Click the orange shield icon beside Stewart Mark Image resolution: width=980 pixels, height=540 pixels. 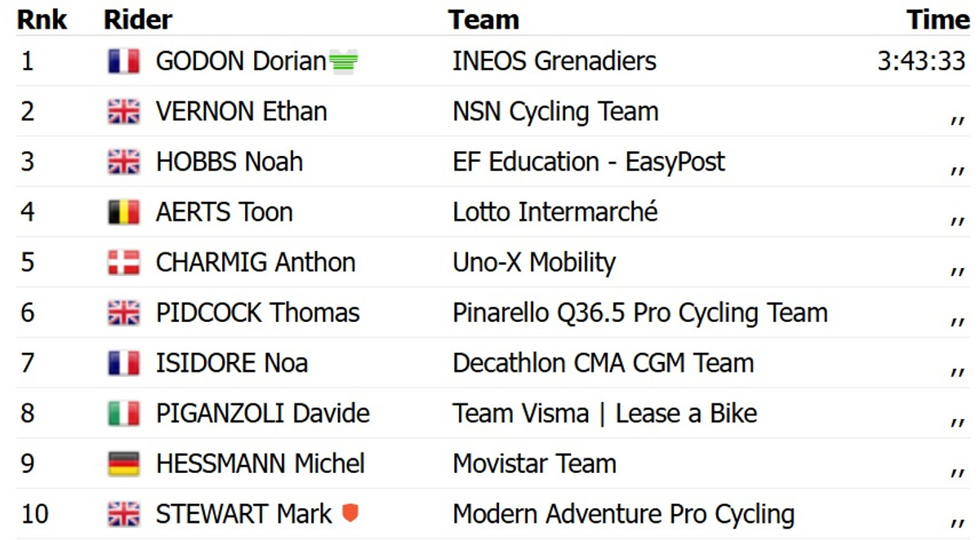350,514
